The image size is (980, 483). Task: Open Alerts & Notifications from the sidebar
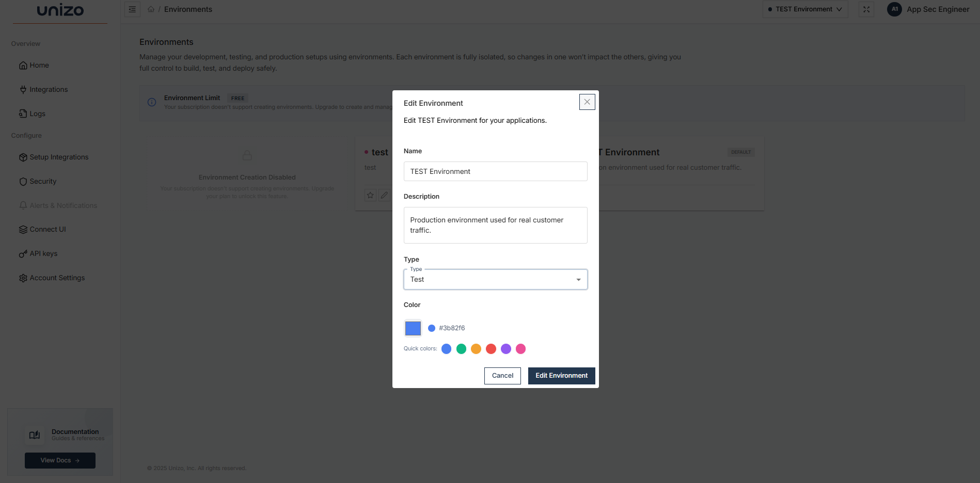pyautogui.click(x=23, y=205)
